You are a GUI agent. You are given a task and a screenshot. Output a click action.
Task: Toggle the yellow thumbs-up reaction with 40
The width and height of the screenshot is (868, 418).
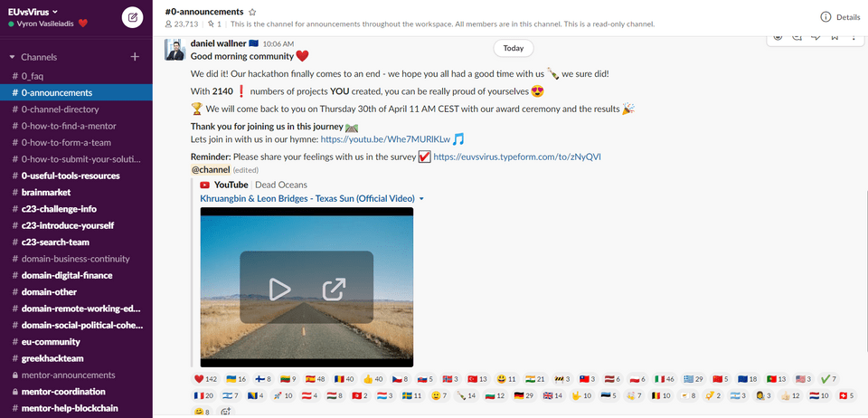coord(373,379)
